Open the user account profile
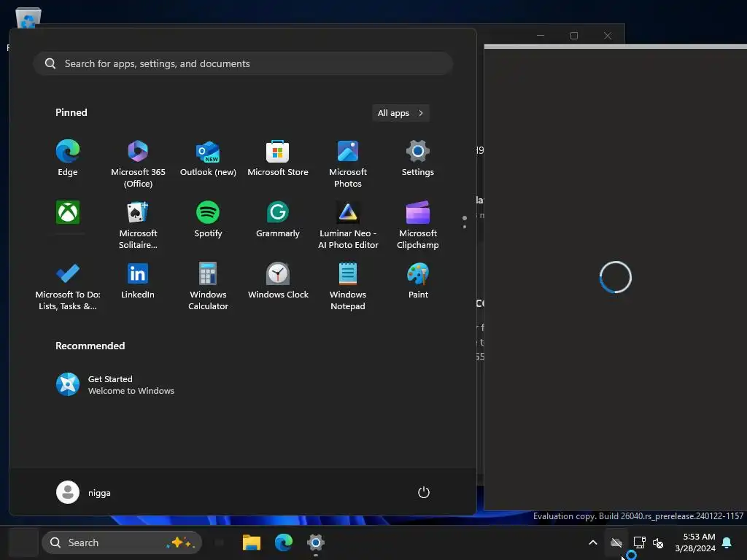The image size is (747, 560). click(x=84, y=492)
